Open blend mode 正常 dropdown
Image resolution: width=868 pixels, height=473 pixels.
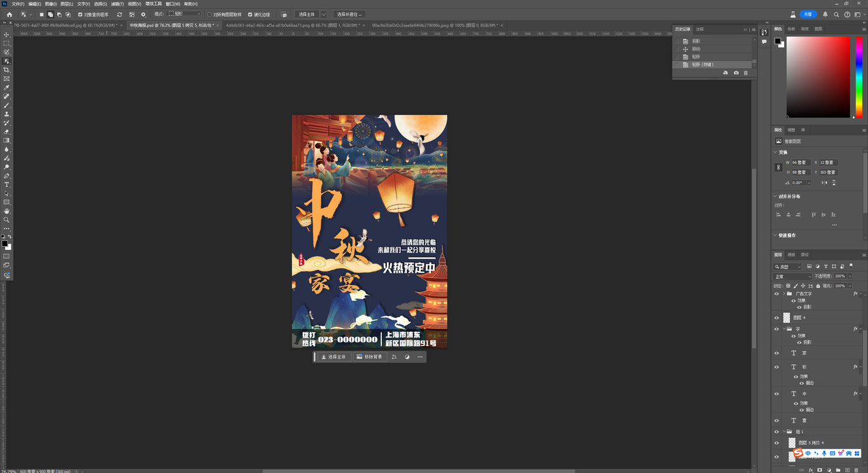click(x=792, y=277)
